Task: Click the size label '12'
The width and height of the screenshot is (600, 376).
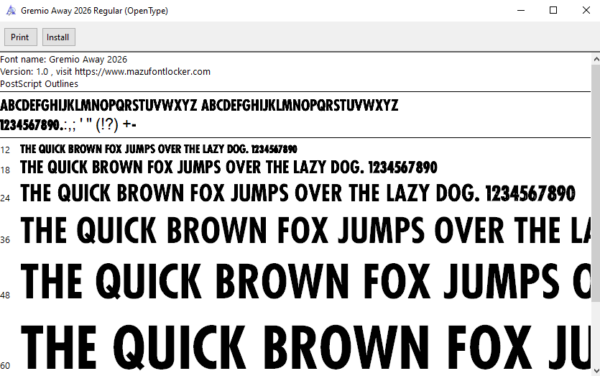Action: [x=5, y=150]
